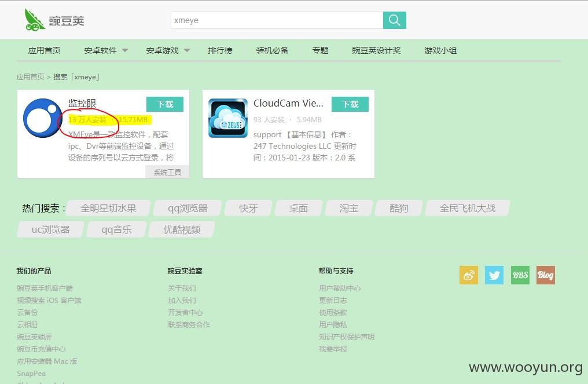Open 使用条款 footer link
The width and height of the screenshot is (588, 384).
pos(333,312)
